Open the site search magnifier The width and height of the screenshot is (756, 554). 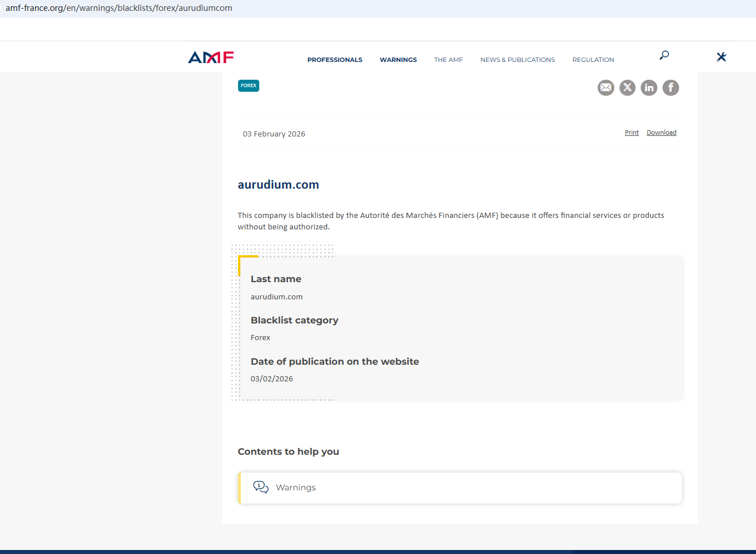point(664,55)
